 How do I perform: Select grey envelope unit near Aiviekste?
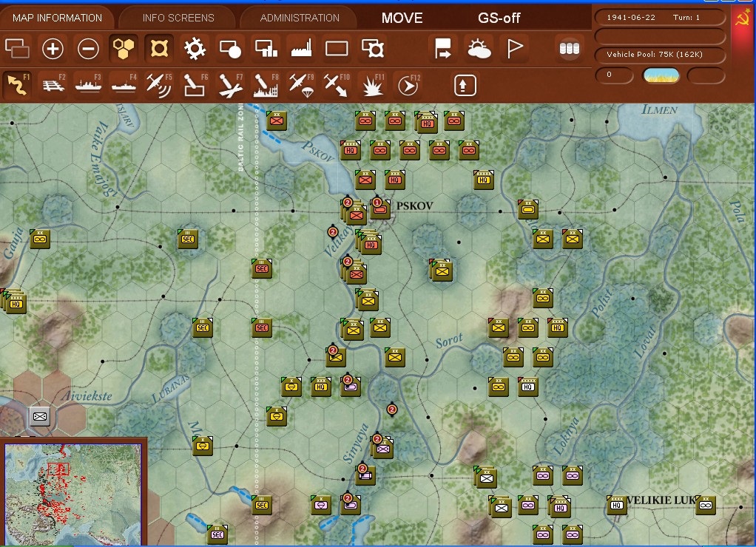point(39,416)
